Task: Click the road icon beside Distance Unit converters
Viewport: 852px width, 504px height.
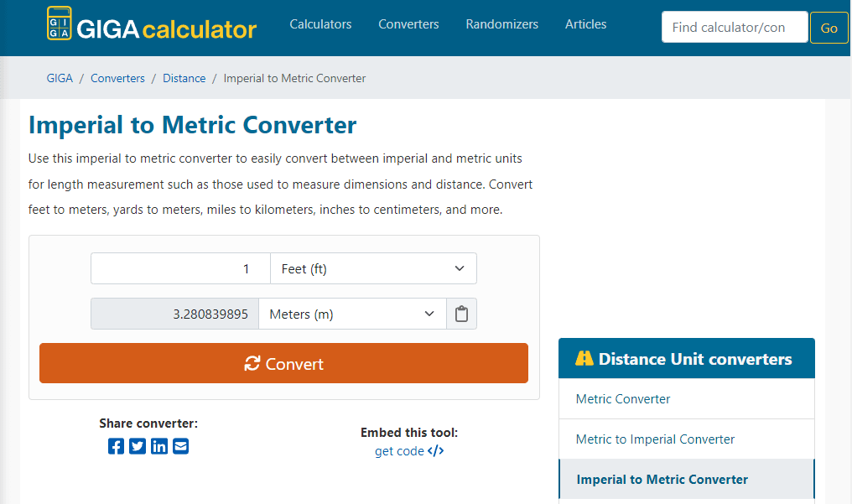Action: 584,359
